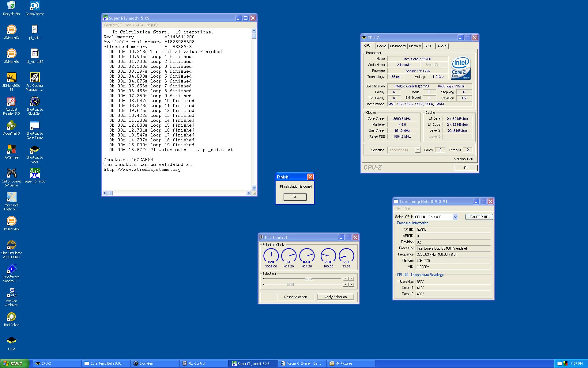Click Super PI vertical scrollbar up arrow
This screenshot has height=368, width=588.
[254, 31]
